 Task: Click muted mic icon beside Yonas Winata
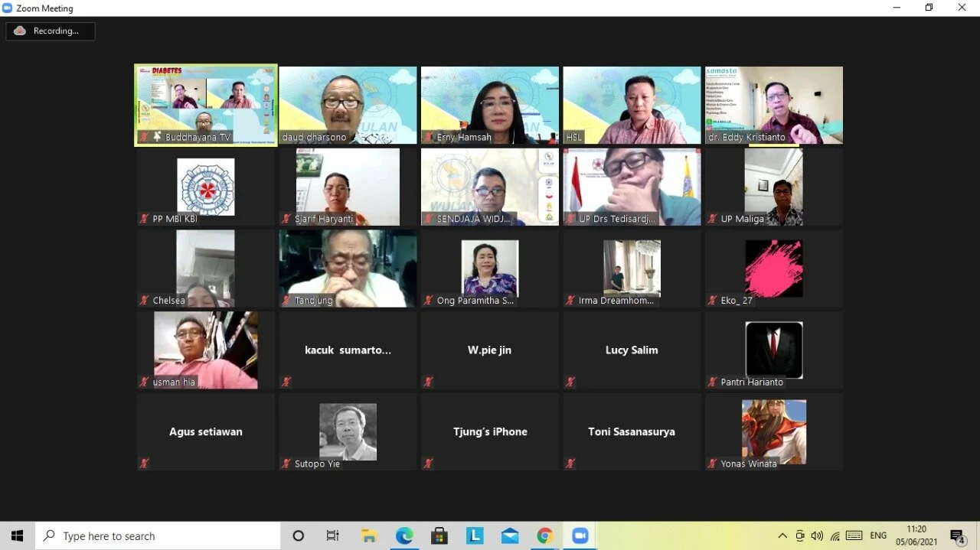[x=713, y=464]
